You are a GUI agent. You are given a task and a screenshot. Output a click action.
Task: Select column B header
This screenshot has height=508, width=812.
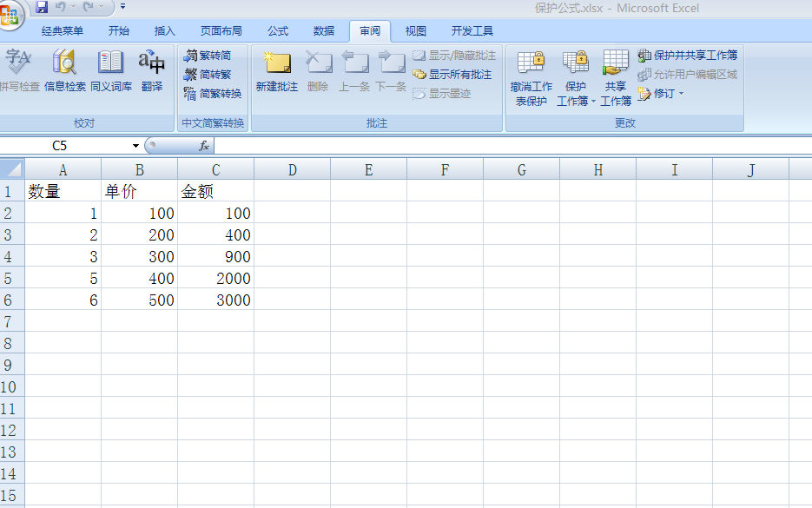(139, 170)
